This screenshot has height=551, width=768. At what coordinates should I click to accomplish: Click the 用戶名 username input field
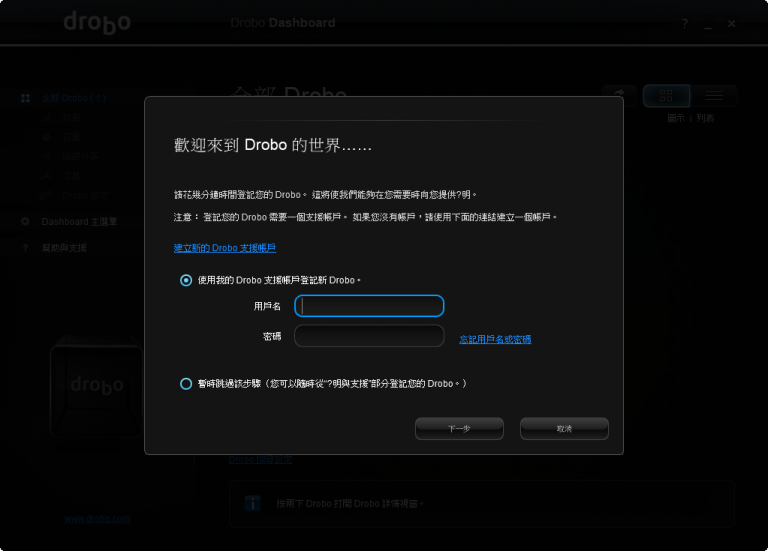point(369,306)
